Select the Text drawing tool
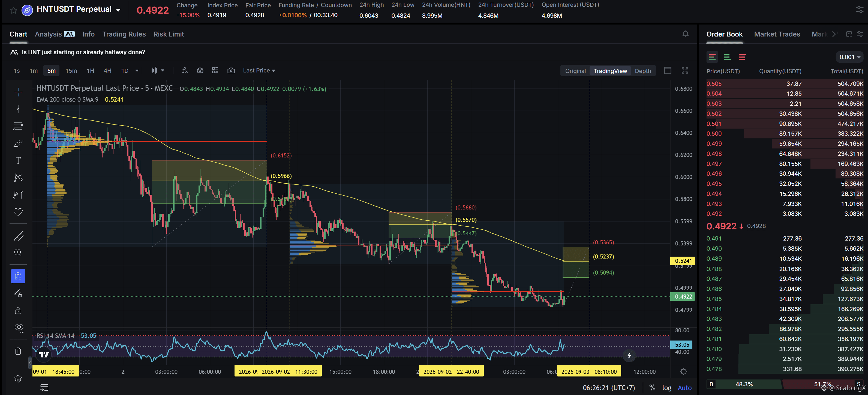The width and height of the screenshot is (868, 395). [18, 161]
